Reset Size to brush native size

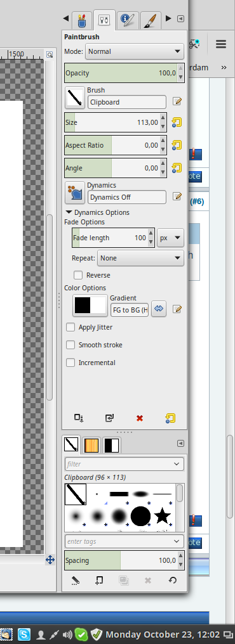pos(177,122)
